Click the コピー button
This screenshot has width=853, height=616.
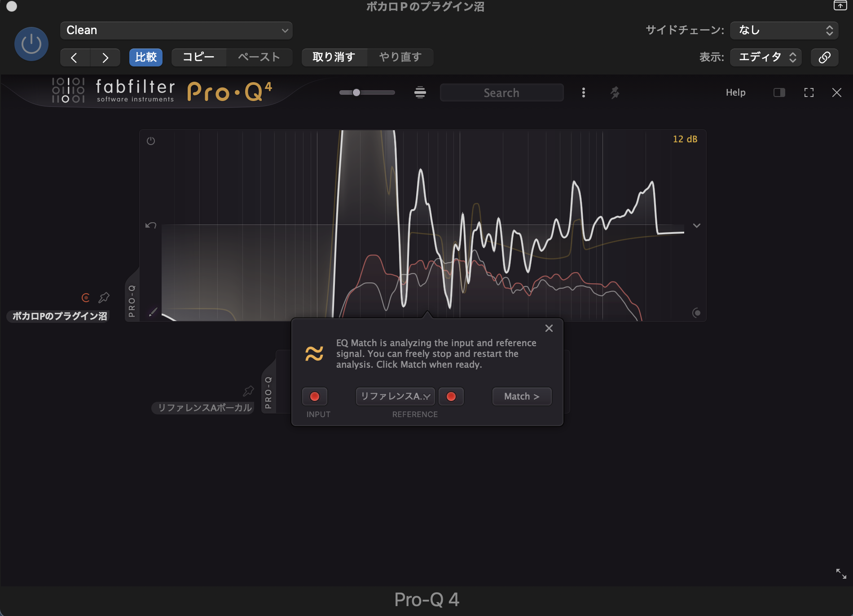198,57
